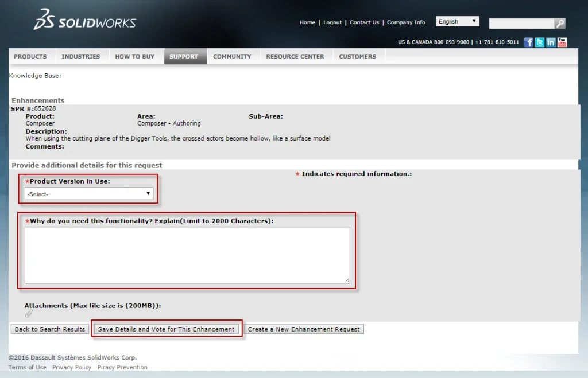The height and width of the screenshot is (378, 588).
Task: Click Create a New Enhancement Request button
Action: tap(303, 329)
